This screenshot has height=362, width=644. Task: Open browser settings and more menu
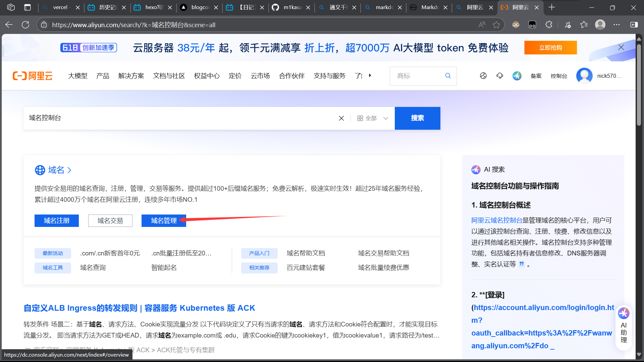(616, 24)
